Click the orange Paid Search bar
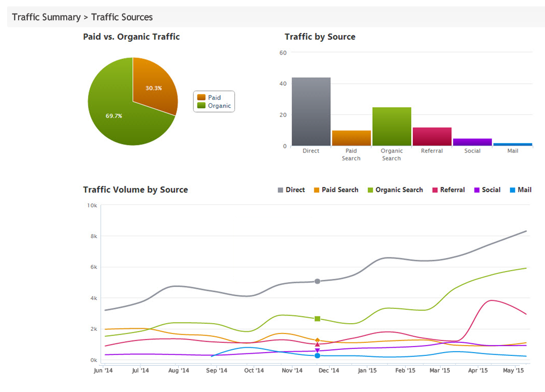The height and width of the screenshot is (392, 545). coord(351,138)
